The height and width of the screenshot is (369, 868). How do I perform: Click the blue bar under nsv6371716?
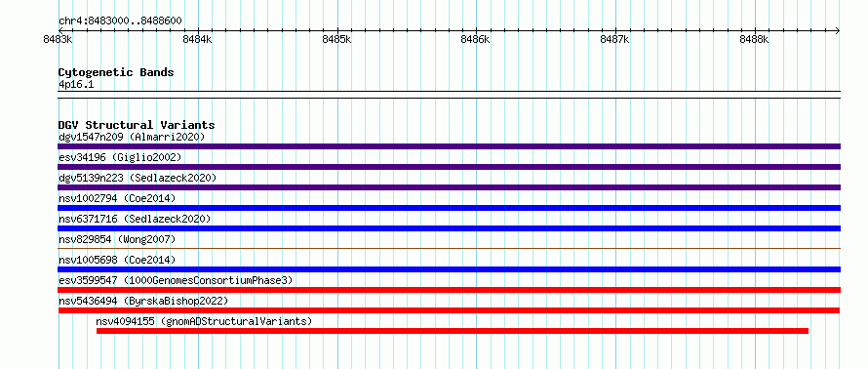coord(449,228)
